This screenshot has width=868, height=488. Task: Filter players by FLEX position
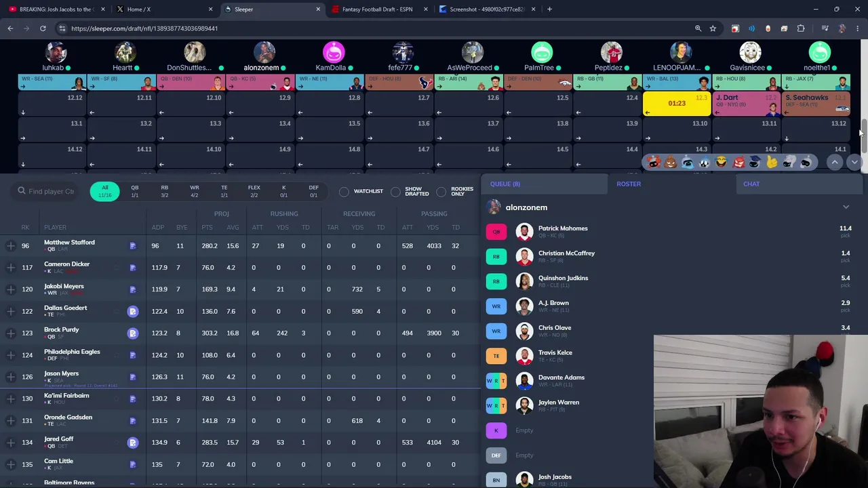click(x=254, y=192)
